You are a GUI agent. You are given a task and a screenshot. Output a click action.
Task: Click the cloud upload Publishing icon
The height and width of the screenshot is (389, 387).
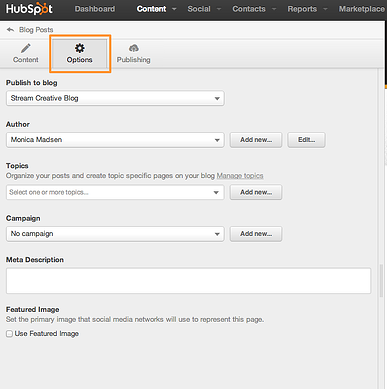(134, 48)
